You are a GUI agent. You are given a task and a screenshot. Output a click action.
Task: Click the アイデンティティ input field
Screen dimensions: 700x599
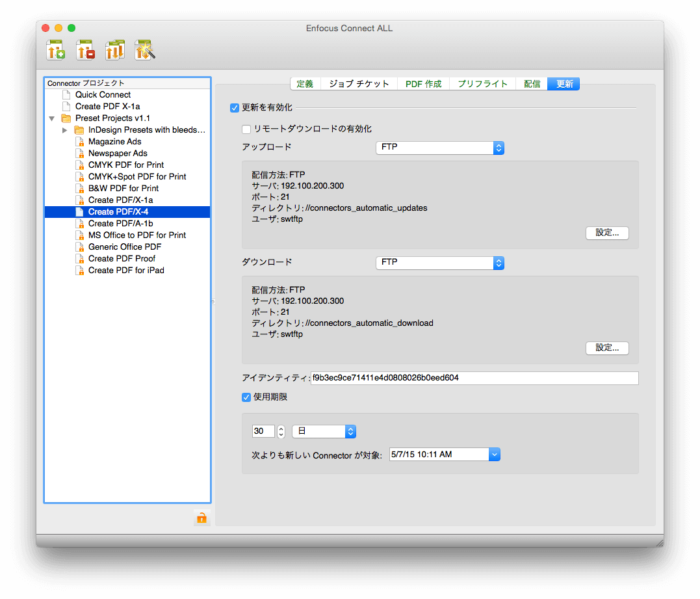click(474, 378)
